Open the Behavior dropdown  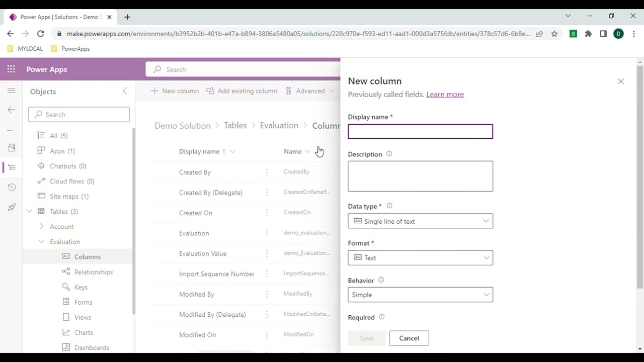pos(420,295)
